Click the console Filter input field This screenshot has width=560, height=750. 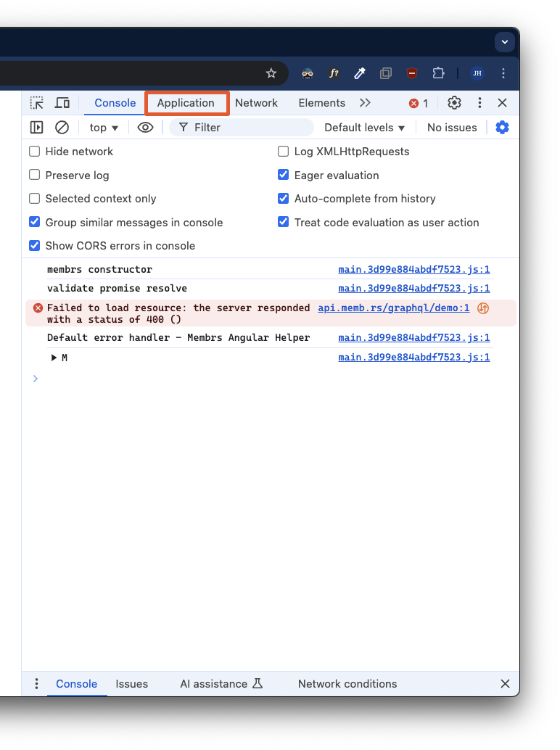tap(247, 128)
